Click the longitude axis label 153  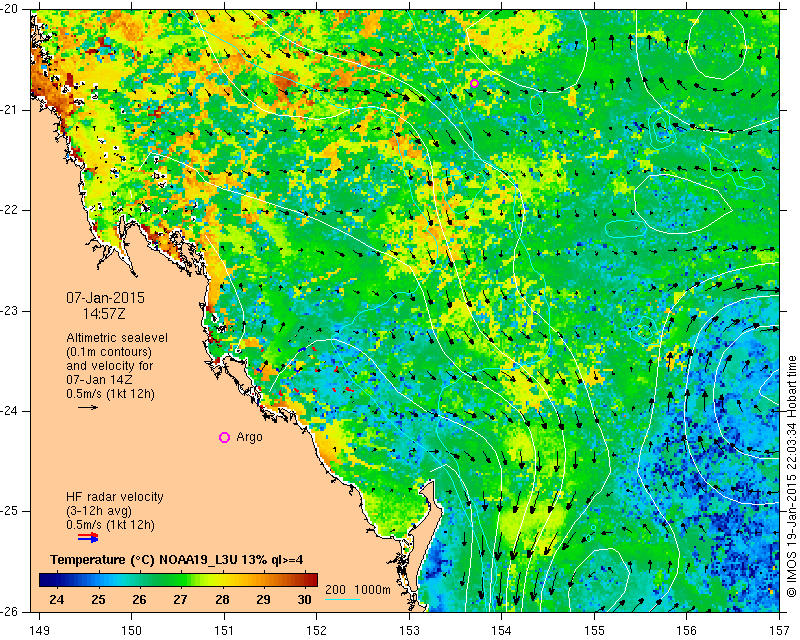[410, 630]
